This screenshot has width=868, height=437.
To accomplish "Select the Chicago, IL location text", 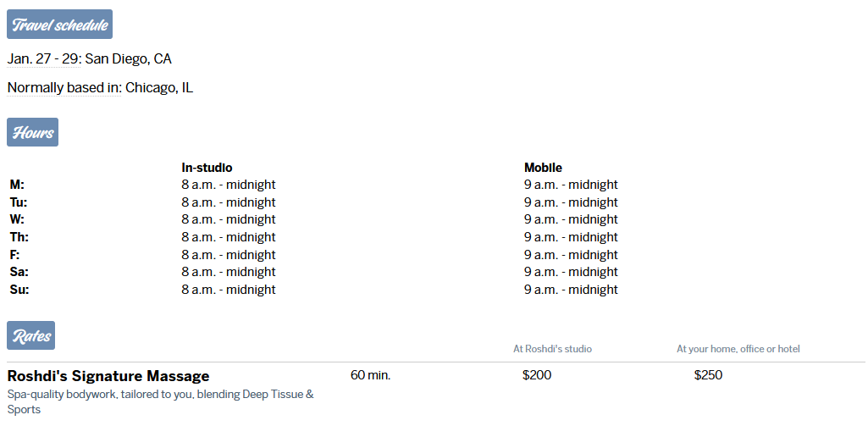I will pyautogui.click(x=159, y=88).
